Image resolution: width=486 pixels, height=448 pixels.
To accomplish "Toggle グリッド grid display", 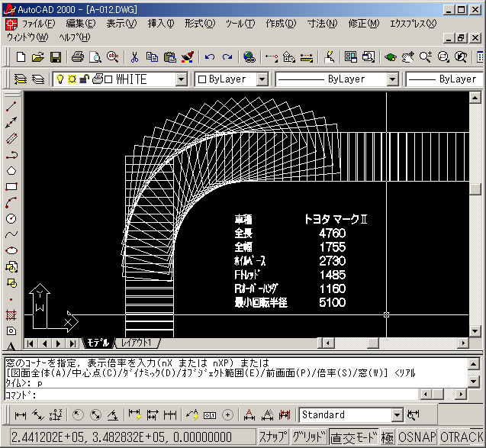I will [x=309, y=437].
